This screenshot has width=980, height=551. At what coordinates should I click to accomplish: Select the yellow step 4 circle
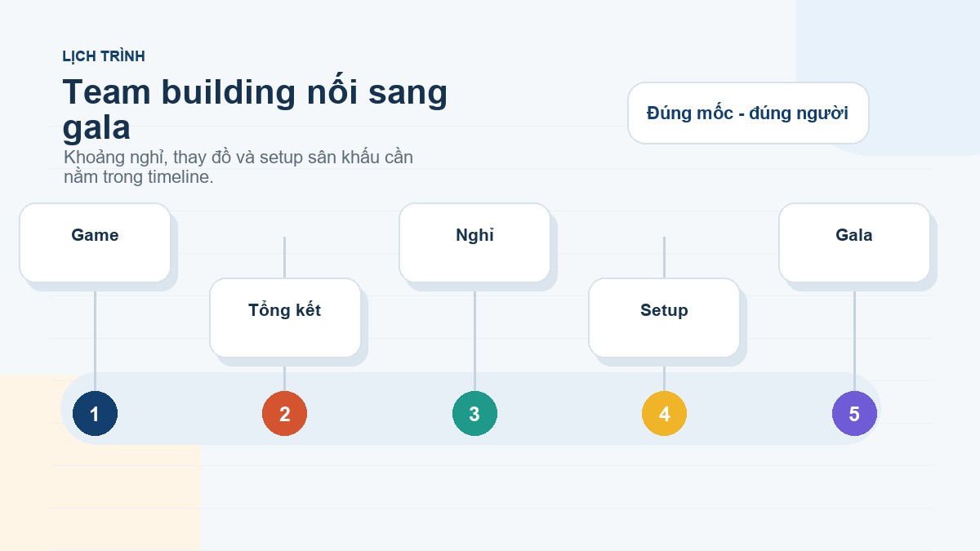(664, 413)
